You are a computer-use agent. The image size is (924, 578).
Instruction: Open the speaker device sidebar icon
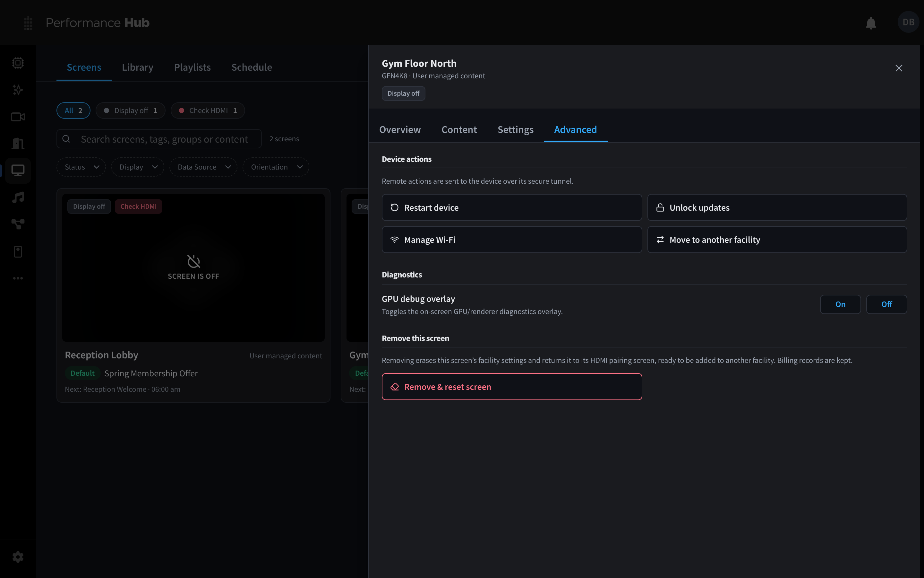coord(18,251)
